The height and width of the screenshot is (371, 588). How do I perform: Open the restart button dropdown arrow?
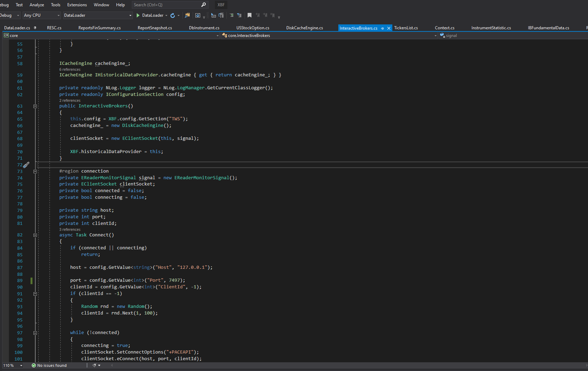pyautogui.click(x=179, y=15)
